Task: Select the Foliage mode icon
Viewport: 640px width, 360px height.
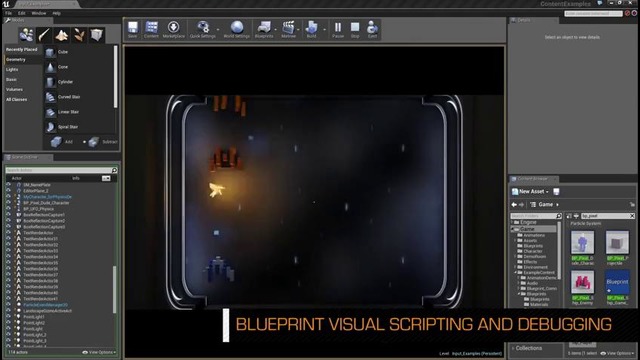Action: click(79, 35)
